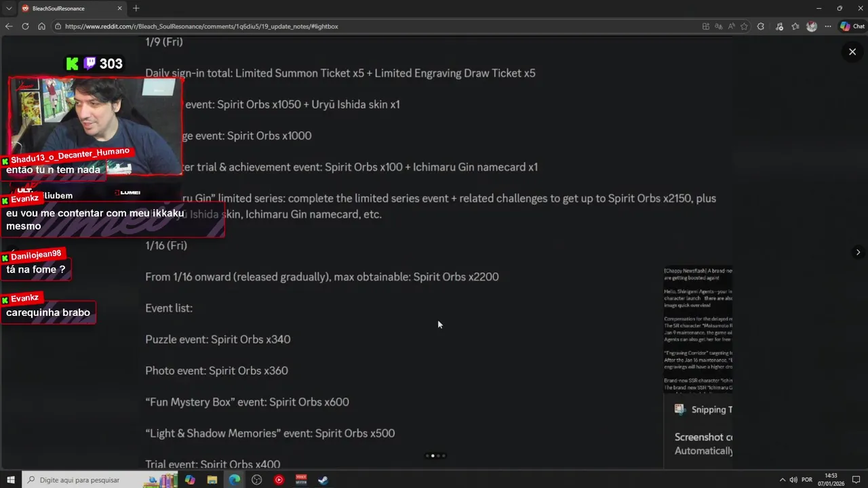
Task: Expand the tab search dropdown
Action: point(9,8)
